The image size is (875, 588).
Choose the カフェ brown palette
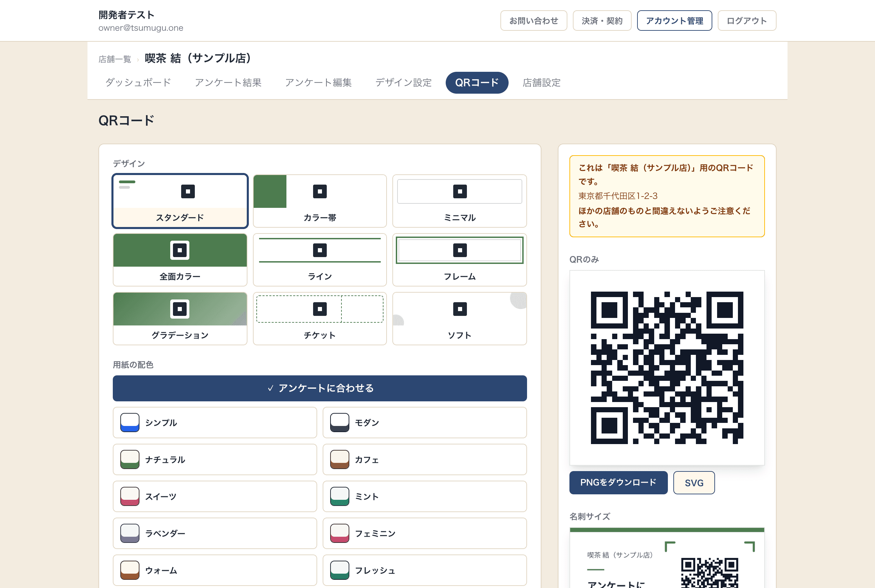tap(425, 459)
